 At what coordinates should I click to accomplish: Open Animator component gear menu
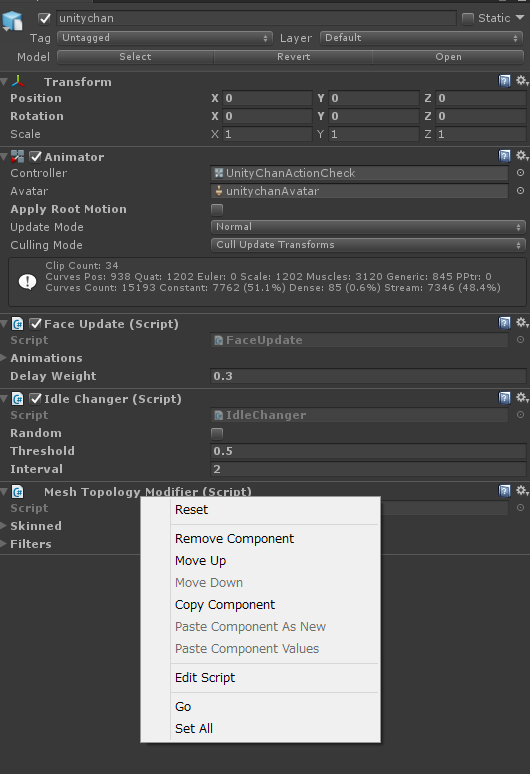[522, 156]
